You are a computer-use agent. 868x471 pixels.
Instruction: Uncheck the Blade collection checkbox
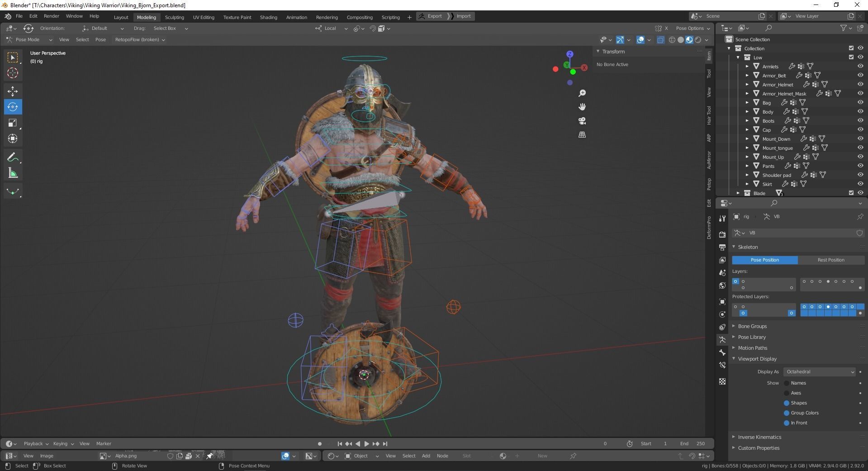(x=851, y=193)
